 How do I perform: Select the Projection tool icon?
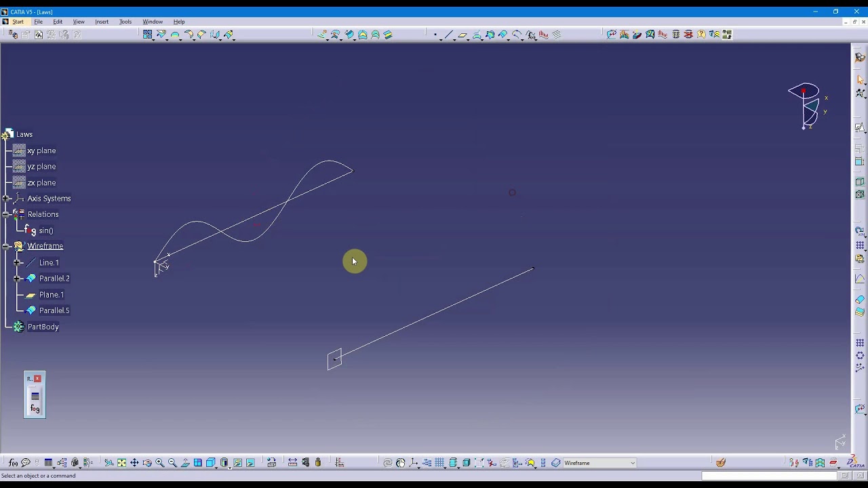[477, 35]
